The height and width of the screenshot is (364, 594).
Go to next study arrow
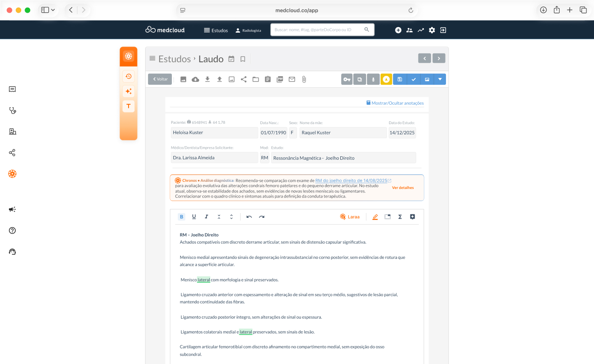click(439, 58)
